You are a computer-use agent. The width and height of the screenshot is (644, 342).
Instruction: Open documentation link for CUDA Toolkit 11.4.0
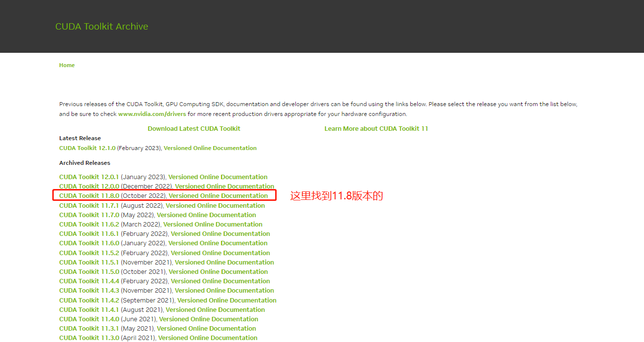(209, 319)
